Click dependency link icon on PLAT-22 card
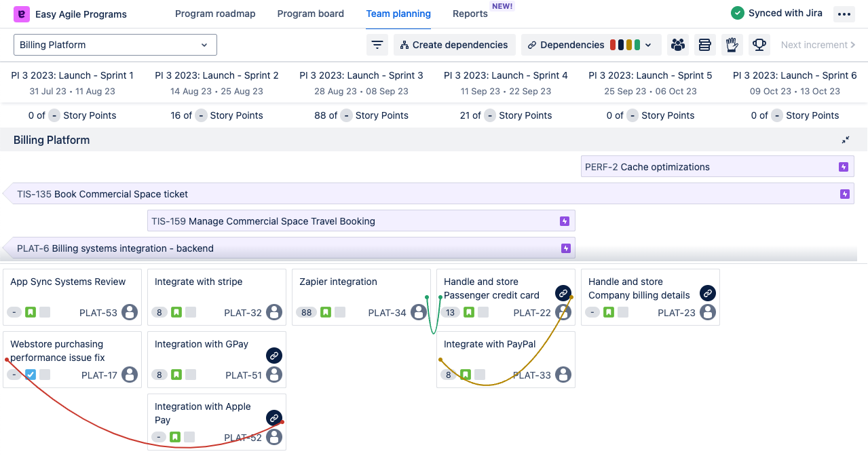868x458 pixels. coord(563,293)
